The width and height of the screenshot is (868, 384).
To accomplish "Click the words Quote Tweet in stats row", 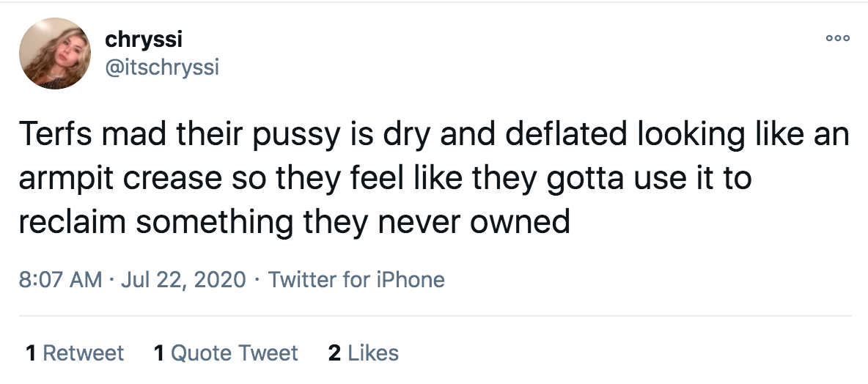I will (235, 353).
